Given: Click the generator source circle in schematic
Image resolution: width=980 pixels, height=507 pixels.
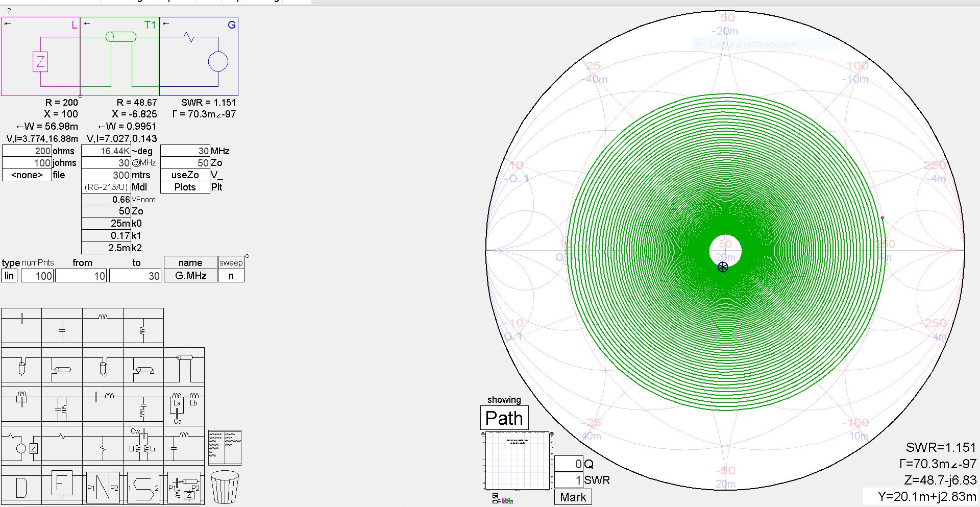Looking at the screenshot, I should [x=218, y=62].
